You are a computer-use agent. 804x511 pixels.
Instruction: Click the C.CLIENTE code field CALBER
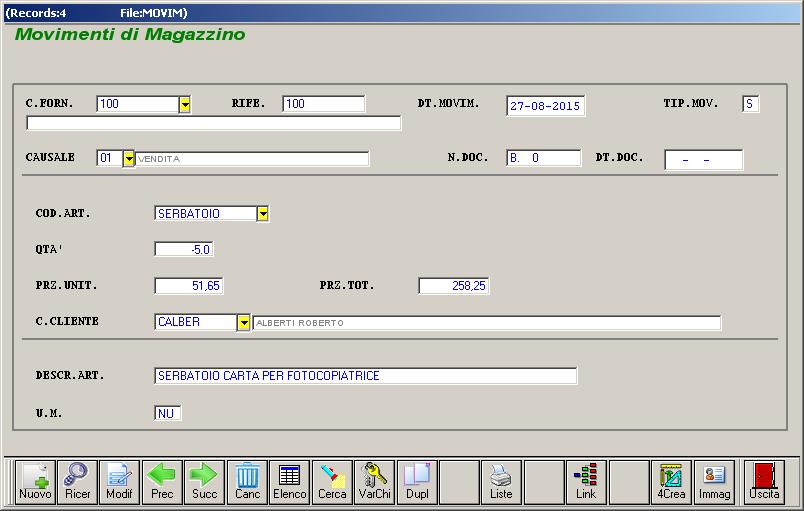[x=196, y=322]
